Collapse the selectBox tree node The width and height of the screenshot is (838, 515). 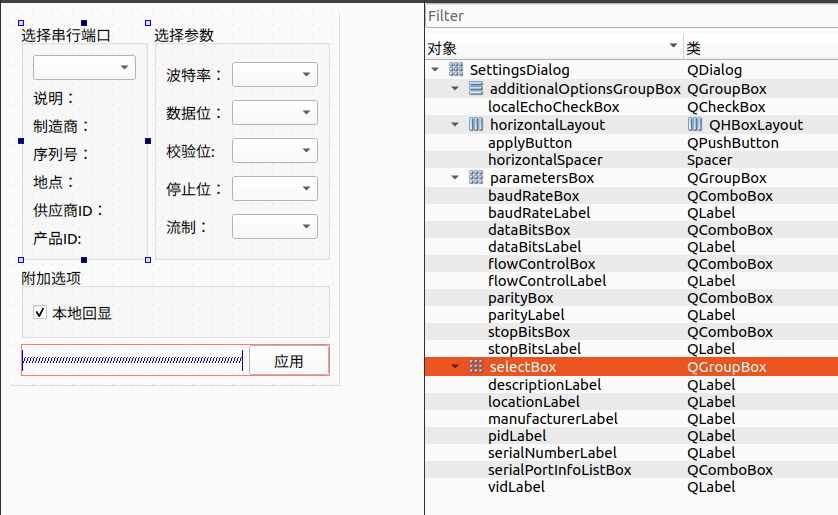click(x=455, y=366)
